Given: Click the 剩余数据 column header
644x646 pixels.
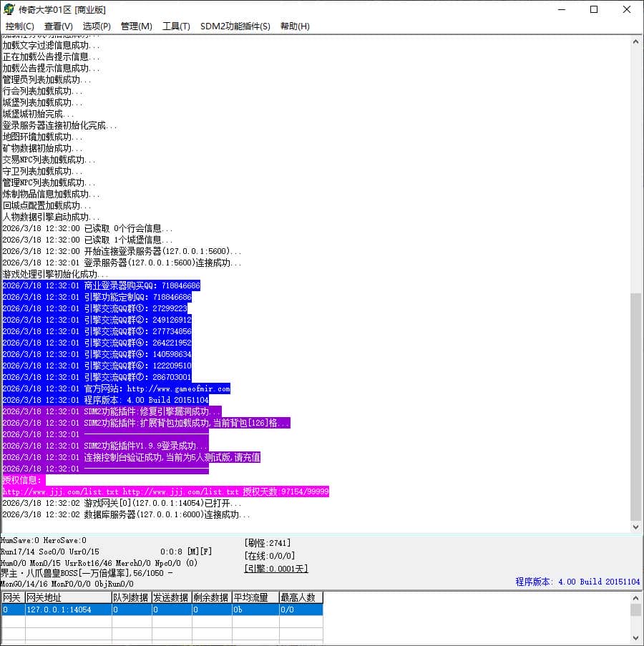Looking at the screenshot, I should pos(213,597).
